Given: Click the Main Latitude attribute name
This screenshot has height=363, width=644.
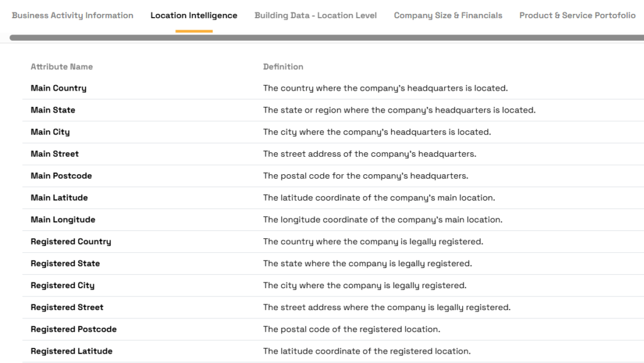Looking at the screenshot, I should pyautogui.click(x=60, y=198).
